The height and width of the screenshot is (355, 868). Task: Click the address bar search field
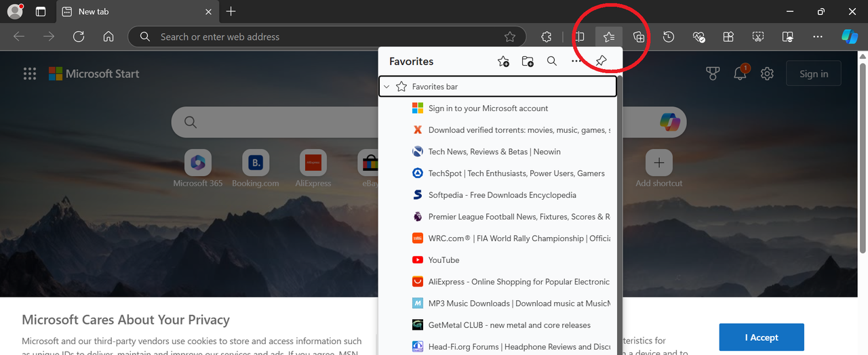[x=327, y=37]
